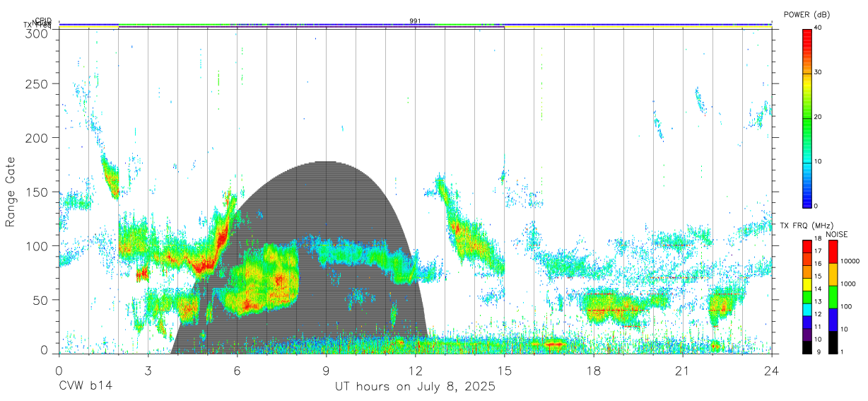Click the 21 tick on the UT hours axis
868x401 pixels.
coord(682,370)
